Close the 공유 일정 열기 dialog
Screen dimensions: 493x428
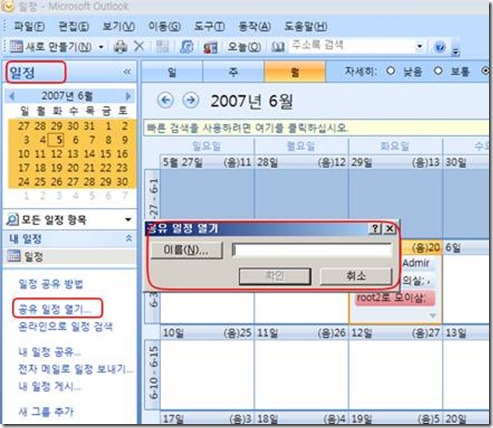pyautogui.click(x=389, y=229)
